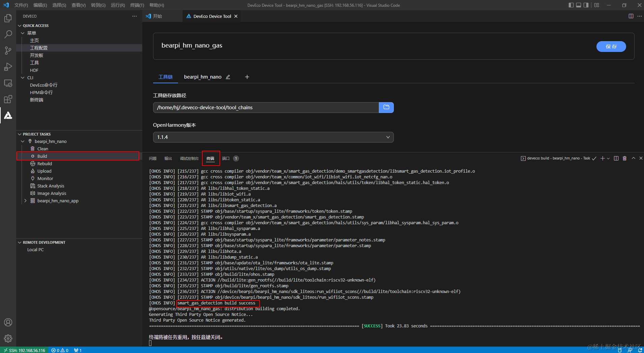Browse for toolchain path with folder icon
Screen dimensions: 644x353
coord(386,108)
